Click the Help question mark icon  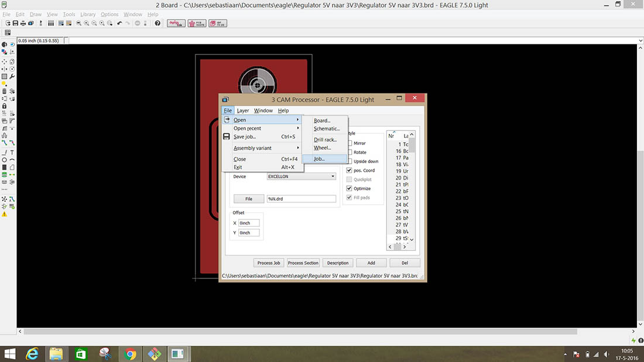point(157,23)
